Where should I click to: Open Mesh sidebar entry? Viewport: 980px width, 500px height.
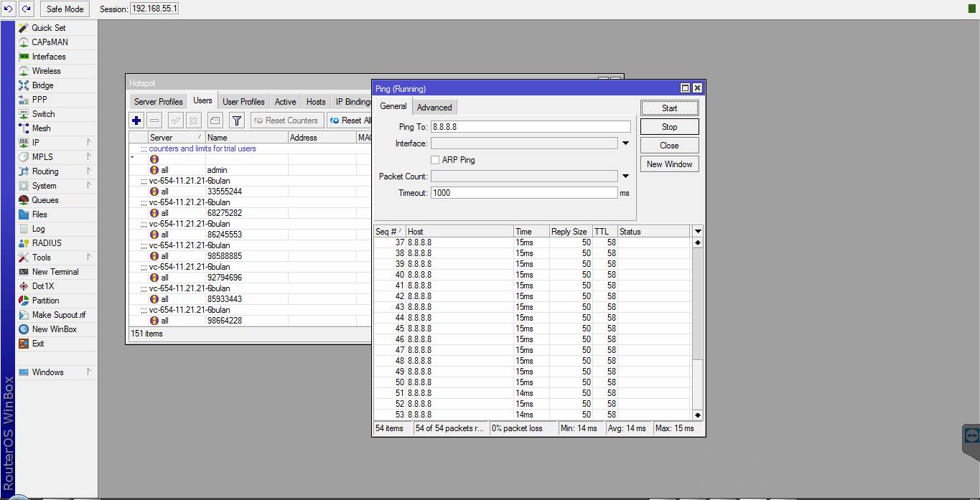point(41,128)
